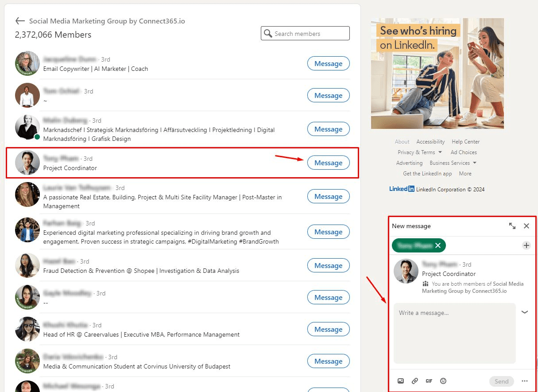This screenshot has height=392, width=538.
Task: Click the Write a message text area
Action: 454,333
